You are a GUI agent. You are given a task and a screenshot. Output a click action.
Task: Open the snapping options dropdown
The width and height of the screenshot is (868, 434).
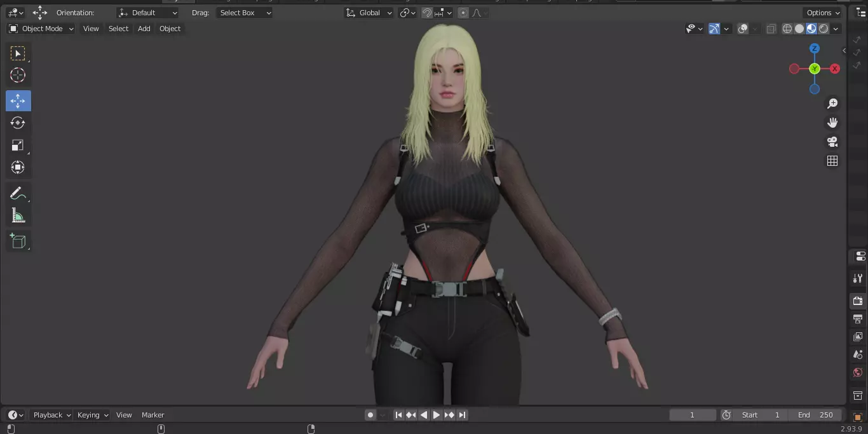click(x=444, y=13)
